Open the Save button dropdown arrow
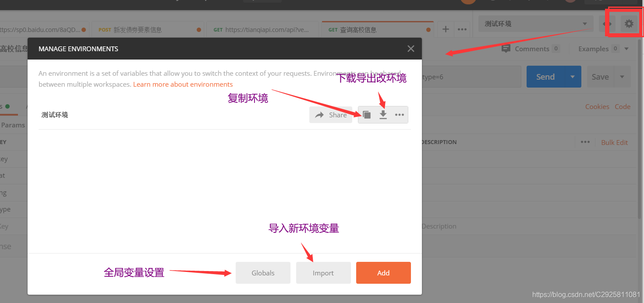The height and width of the screenshot is (303, 644). tap(622, 77)
